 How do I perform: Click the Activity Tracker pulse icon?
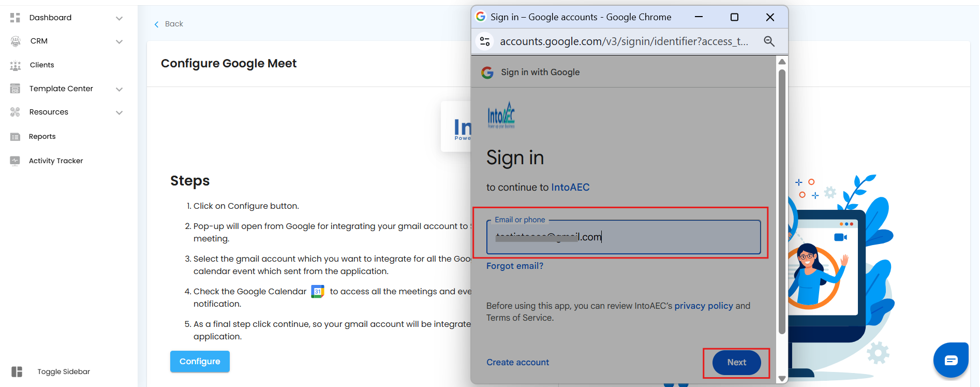tap(15, 161)
